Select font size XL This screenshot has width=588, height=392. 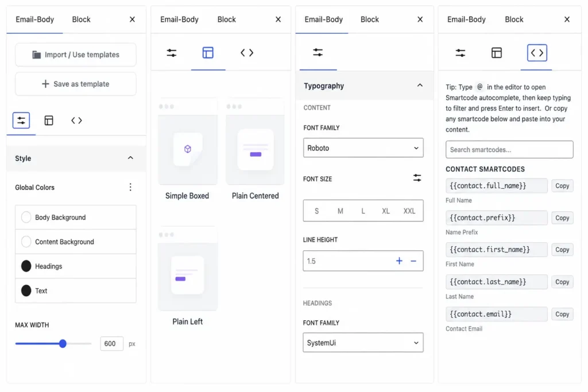click(385, 211)
